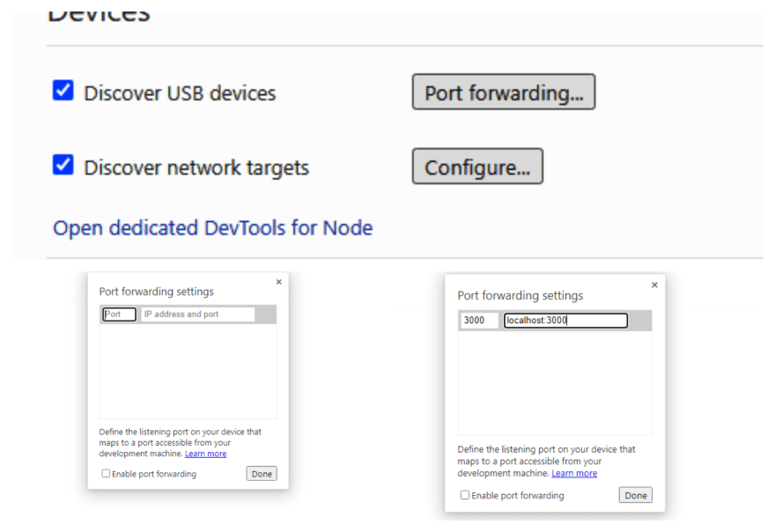Click the port field containing 3000
Image resolution: width=775 pixels, height=532 pixels.
click(478, 321)
